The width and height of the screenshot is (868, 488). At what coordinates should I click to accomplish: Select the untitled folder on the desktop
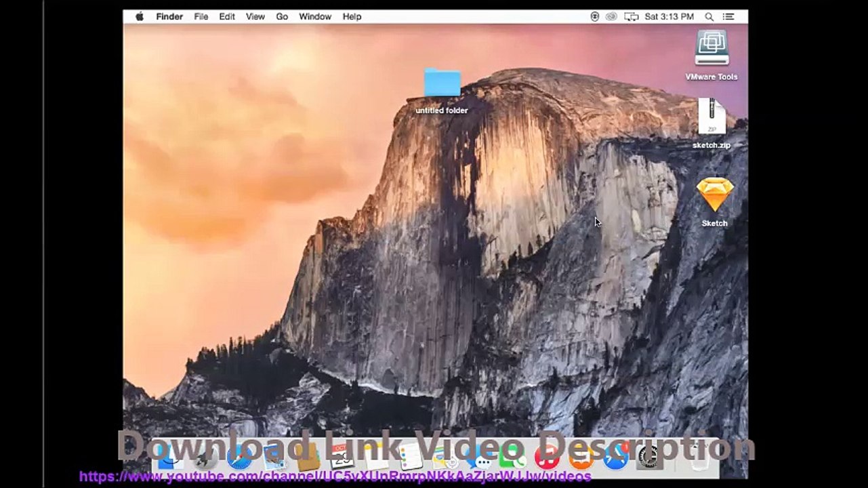coord(442,83)
